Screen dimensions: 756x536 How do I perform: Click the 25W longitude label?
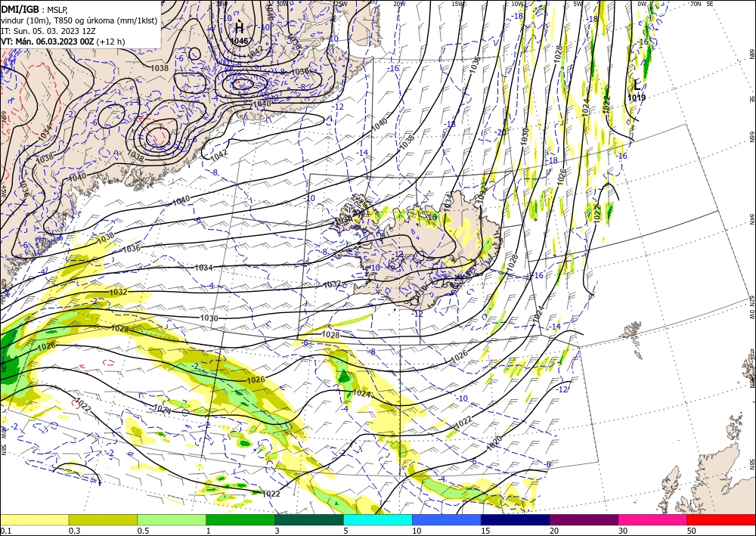tap(341, 4)
